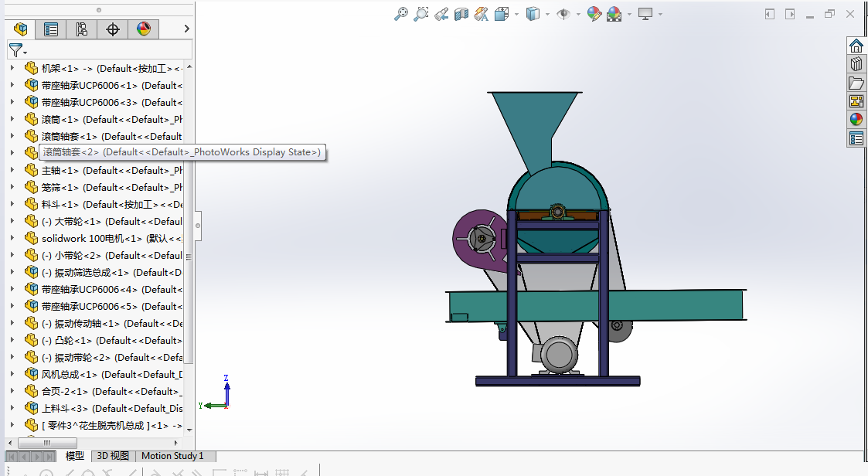Open the View Settings dropdown arrow
Screen dimensions: 868x476
point(660,15)
